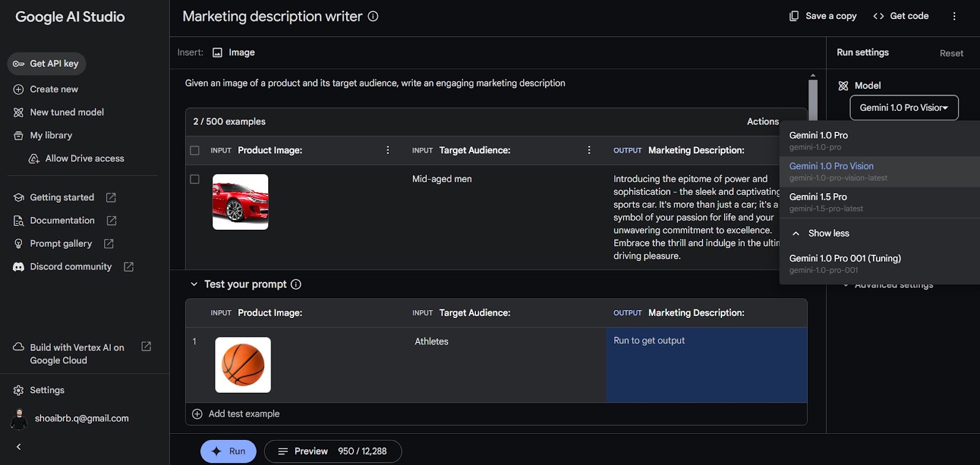980x465 pixels.
Task: Click the info icon next to Marketing description writer
Action: pyautogui.click(x=372, y=17)
